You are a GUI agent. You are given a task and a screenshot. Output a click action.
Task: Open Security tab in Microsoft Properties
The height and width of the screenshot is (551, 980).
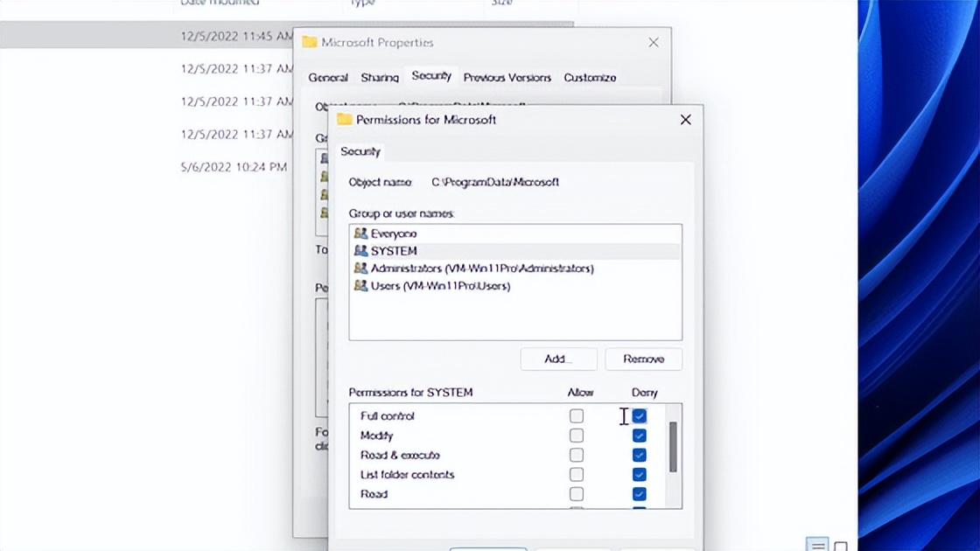[x=431, y=75]
